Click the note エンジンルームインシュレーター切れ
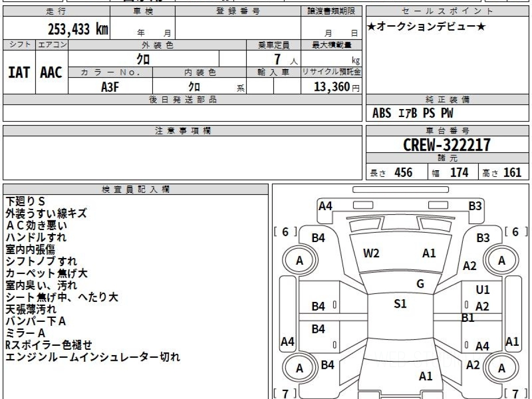 pyautogui.click(x=93, y=357)
